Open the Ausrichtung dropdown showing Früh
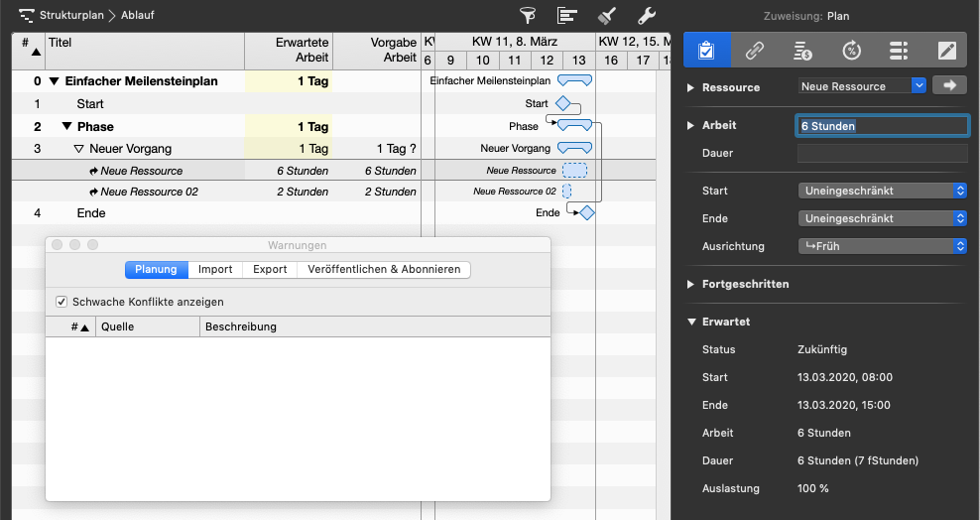The height and width of the screenshot is (520, 980). click(882, 246)
